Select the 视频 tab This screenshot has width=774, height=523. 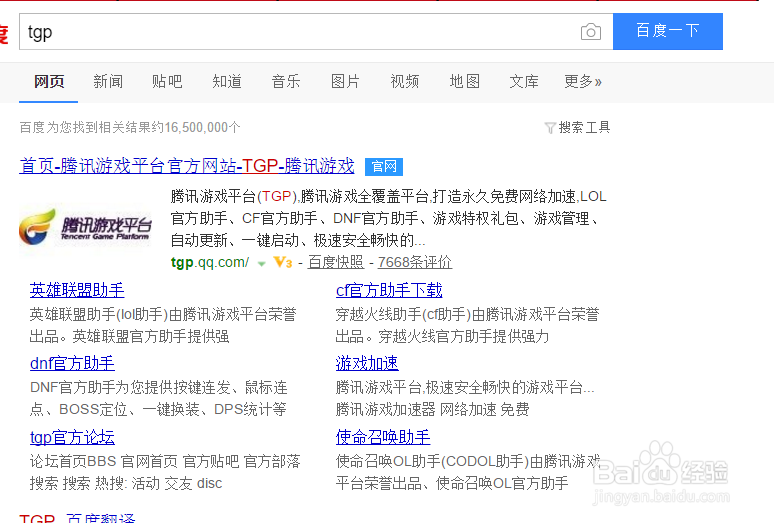[405, 81]
